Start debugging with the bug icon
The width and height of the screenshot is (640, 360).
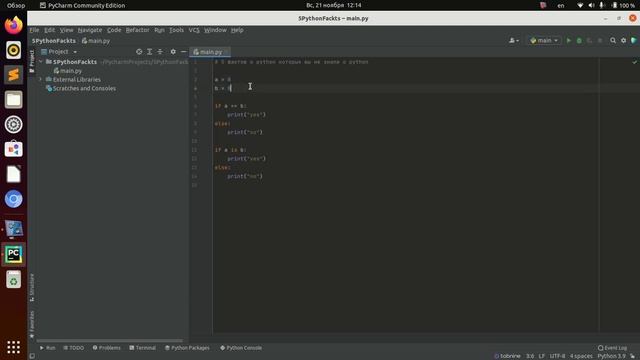[579, 40]
